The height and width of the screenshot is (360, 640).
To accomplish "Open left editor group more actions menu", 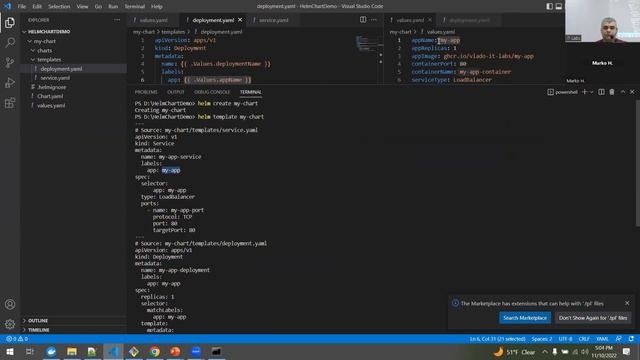I will point(374,20).
